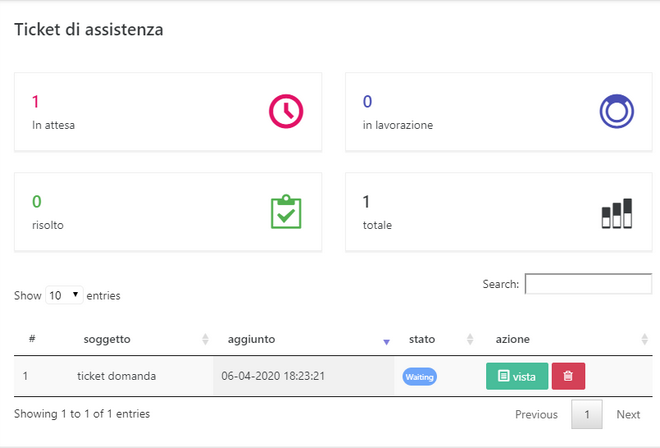Click the ticket domanda subject cell

[x=116, y=376]
